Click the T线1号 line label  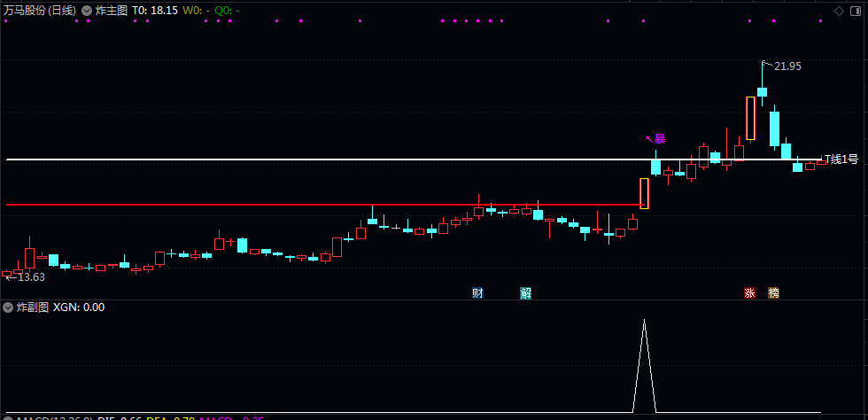pos(841,159)
